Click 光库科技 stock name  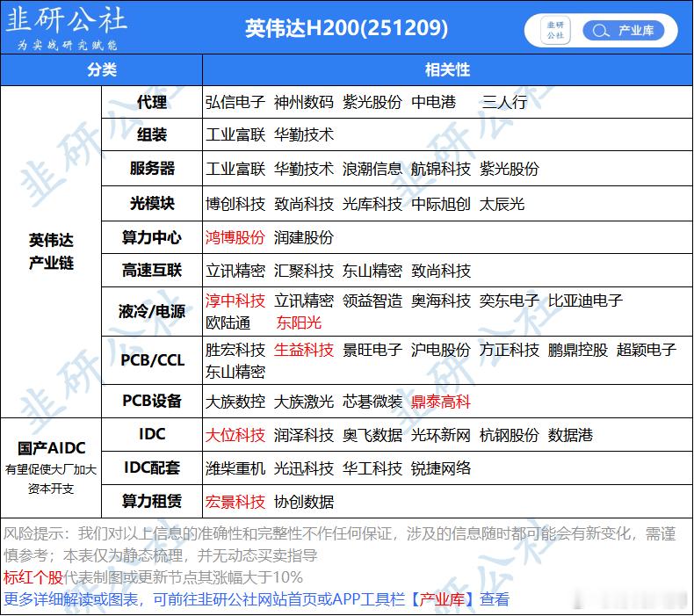point(372,204)
